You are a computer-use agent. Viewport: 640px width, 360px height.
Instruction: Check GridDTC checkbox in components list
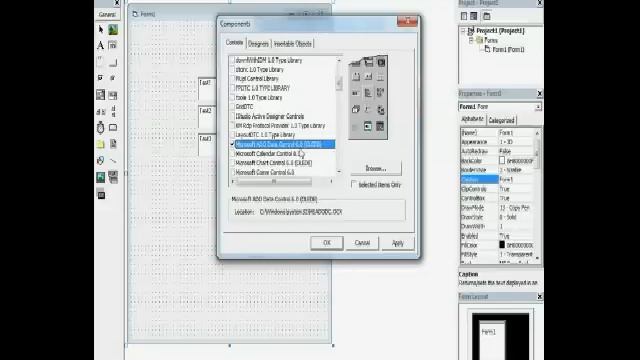click(x=232, y=107)
